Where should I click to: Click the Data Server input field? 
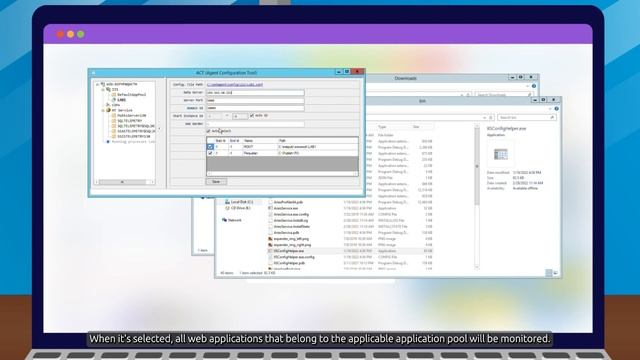click(x=255, y=93)
